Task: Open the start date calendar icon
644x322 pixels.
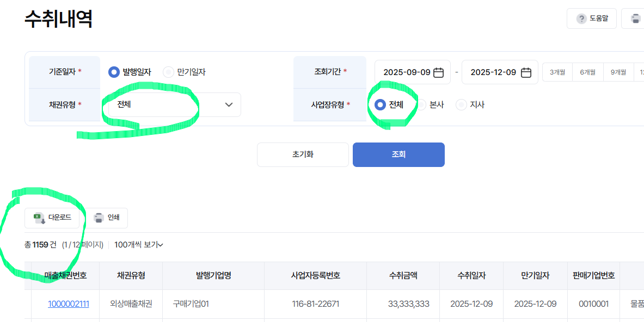Action: [x=439, y=72]
